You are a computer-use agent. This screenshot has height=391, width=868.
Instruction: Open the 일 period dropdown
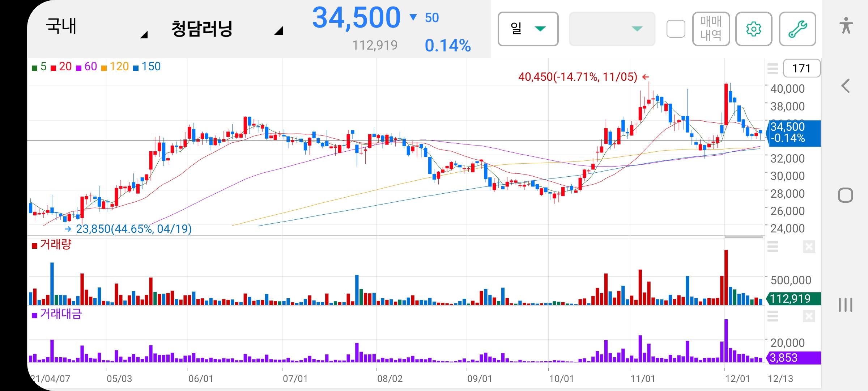528,29
